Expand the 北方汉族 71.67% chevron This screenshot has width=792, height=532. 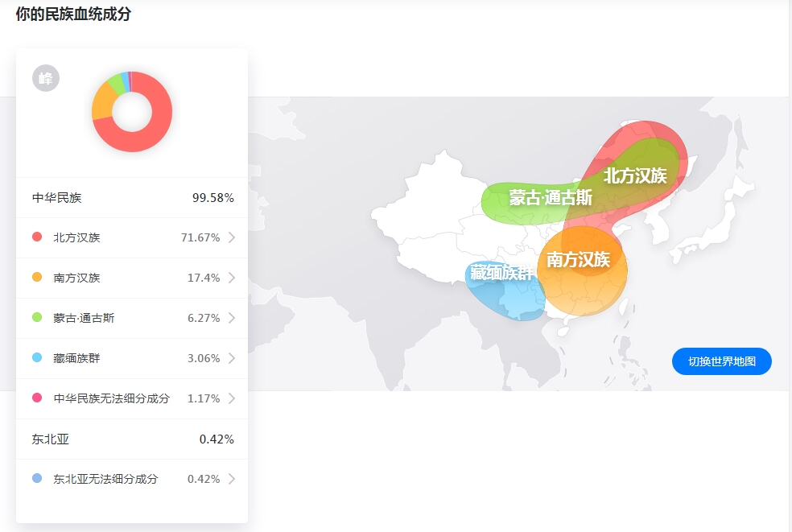coord(232,237)
